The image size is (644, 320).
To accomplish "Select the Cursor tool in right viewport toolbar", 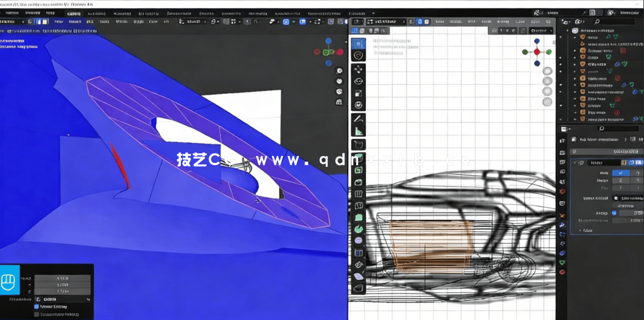I will [358, 55].
